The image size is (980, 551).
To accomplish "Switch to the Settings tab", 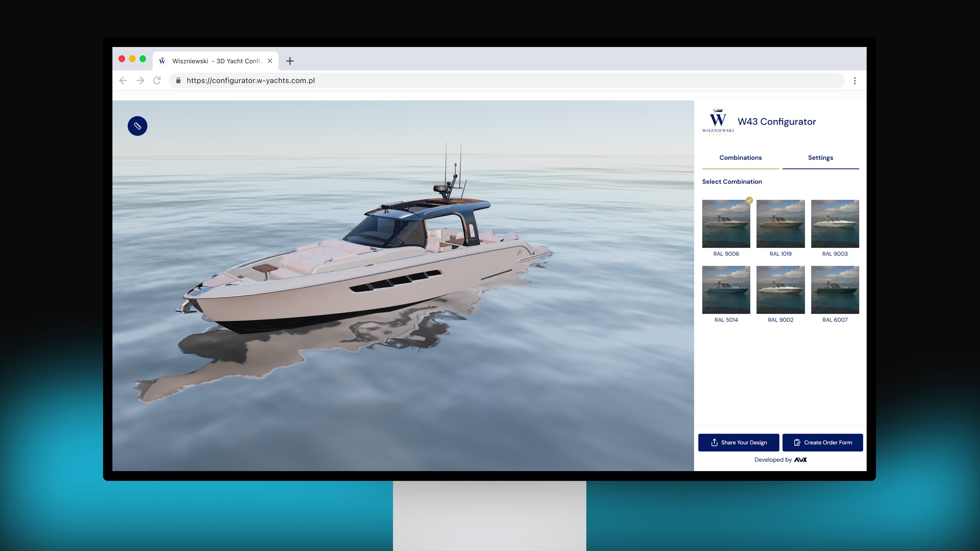I will tap(820, 157).
